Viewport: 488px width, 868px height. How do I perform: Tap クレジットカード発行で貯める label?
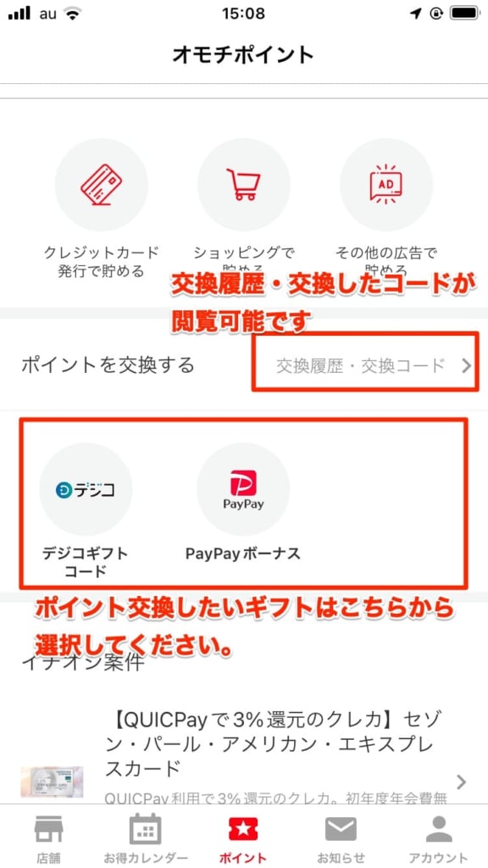(x=102, y=263)
